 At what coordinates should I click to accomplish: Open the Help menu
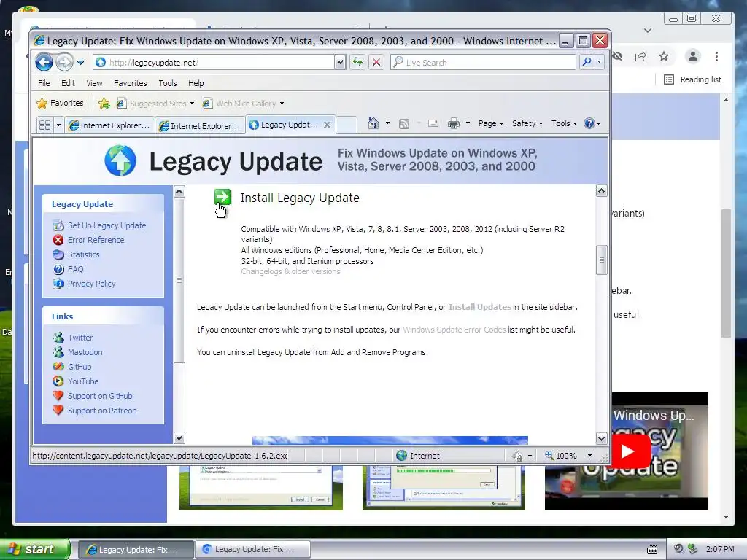[196, 83]
